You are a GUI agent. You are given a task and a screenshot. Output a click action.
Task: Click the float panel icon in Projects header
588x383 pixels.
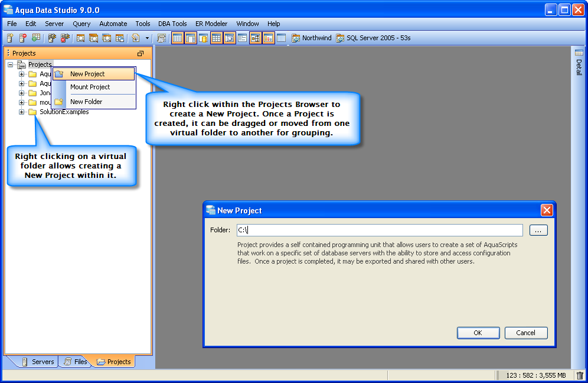click(x=141, y=53)
